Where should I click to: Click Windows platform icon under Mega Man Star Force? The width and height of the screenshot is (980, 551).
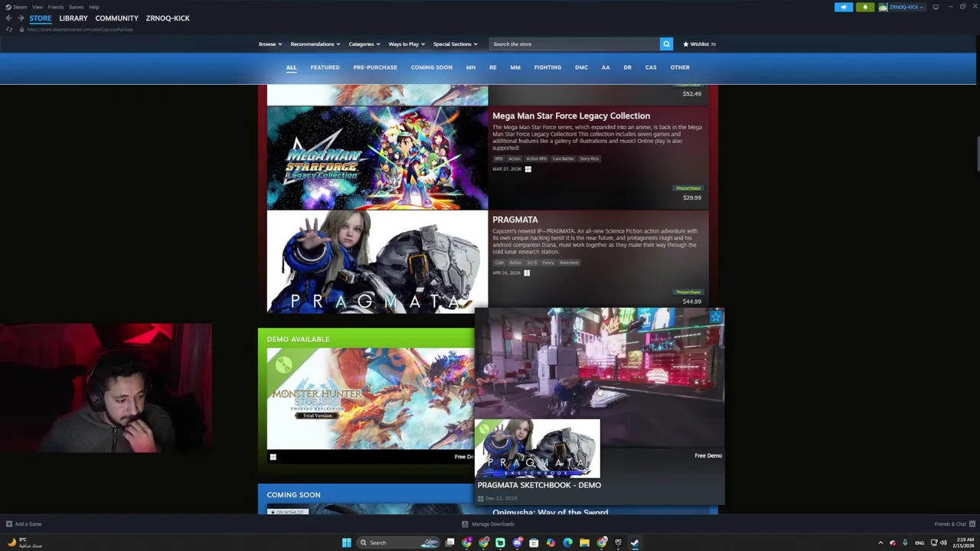coord(528,169)
